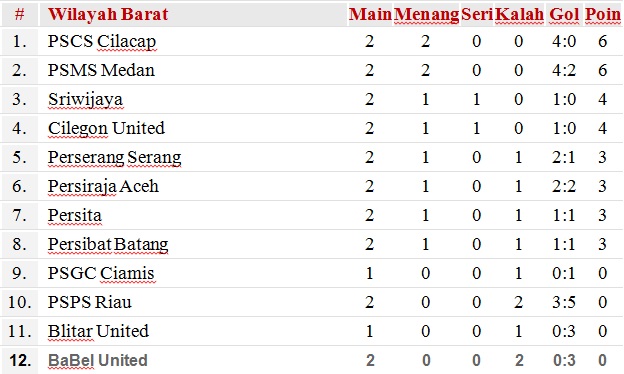
Task: Click the Poin column header
Action: pyautogui.click(x=603, y=14)
